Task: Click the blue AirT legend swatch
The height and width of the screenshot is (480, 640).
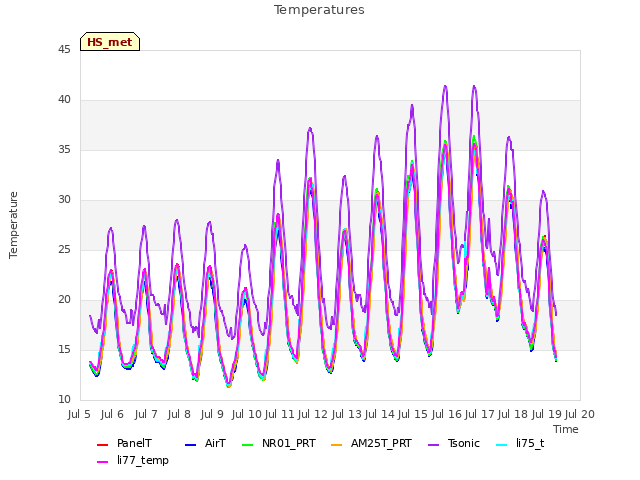Action: point(190,444)
